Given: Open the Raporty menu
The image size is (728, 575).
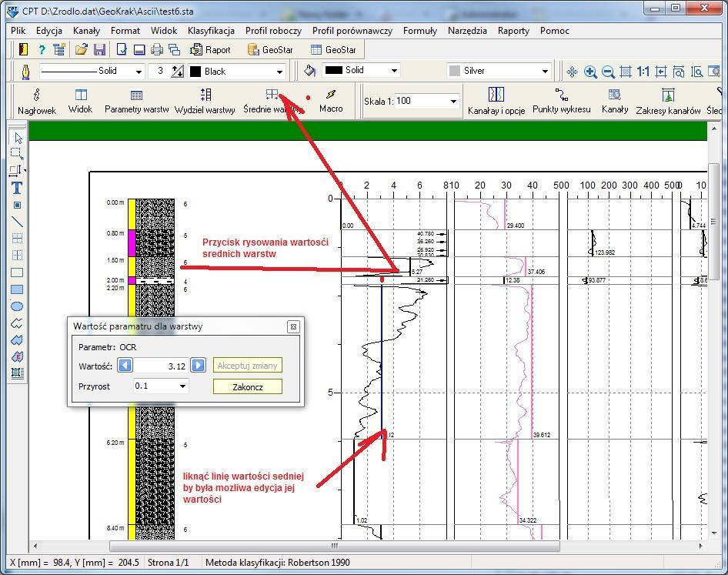Looking at the screenshot, I should (x=513, y=31).
